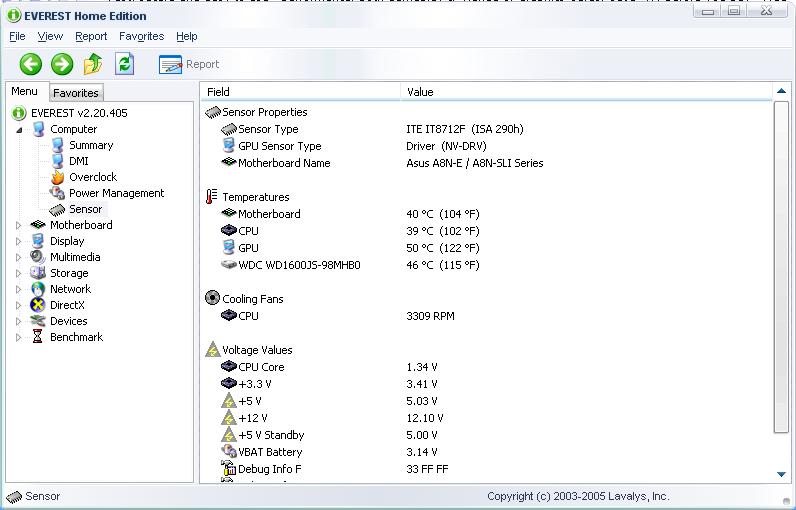Collapse the Computer tree node
The width and height of the screenshot is (796, 510).
[18, 129]
